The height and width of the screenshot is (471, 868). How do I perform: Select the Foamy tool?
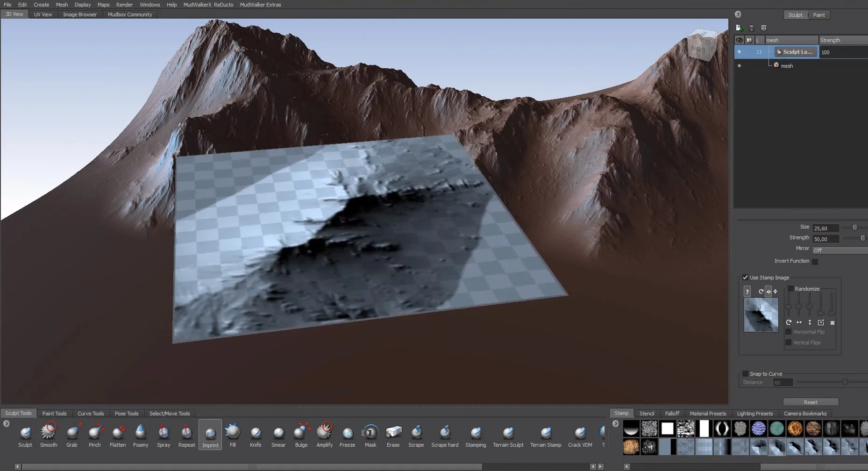pos(141,435)
